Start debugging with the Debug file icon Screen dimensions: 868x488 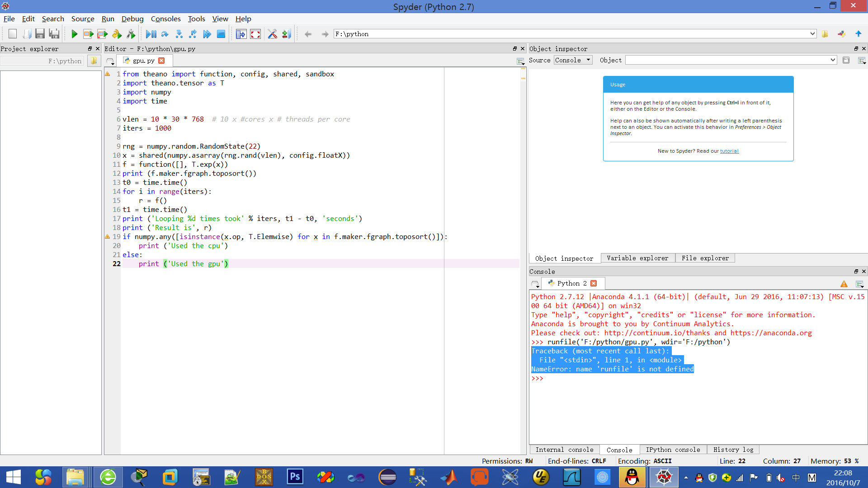pyautogui.click(x=151, y=34)
